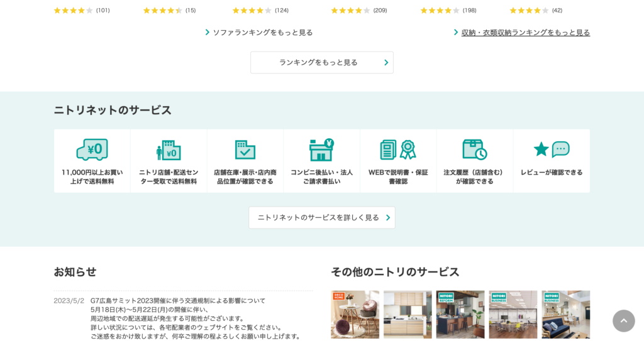Click ニトリネットのサービスを詳しく見る button
The height and width of the screenshot is (341, 644).
click(x=322, y=218)
